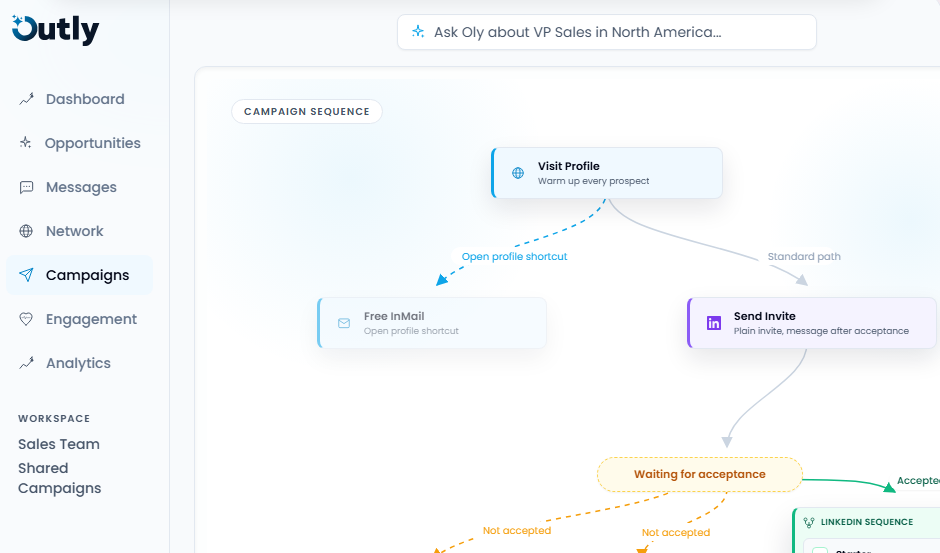Click the Standard path edge label

(x=804, y=257)
